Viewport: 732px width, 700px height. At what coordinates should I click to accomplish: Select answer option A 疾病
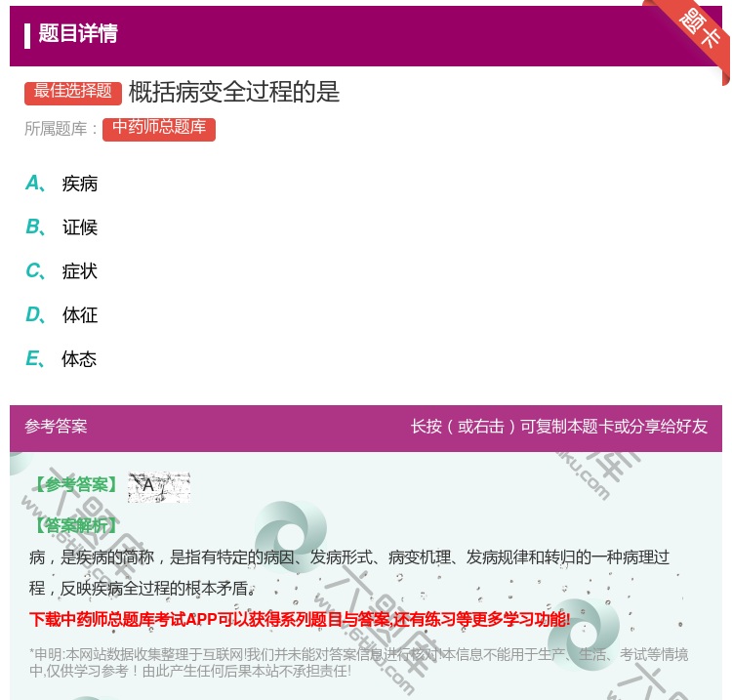pos(61,184)
